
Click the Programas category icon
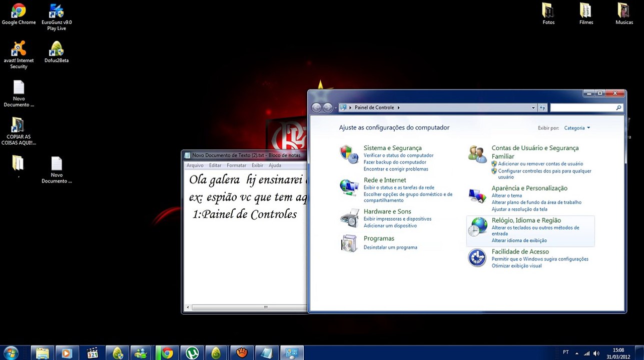[x=349, y=243]
